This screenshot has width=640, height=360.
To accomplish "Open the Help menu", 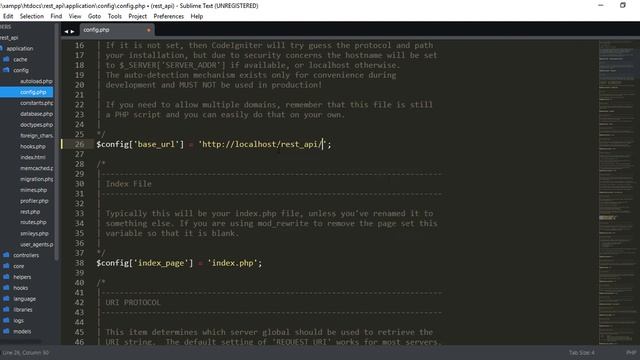I will click(197, 16).
